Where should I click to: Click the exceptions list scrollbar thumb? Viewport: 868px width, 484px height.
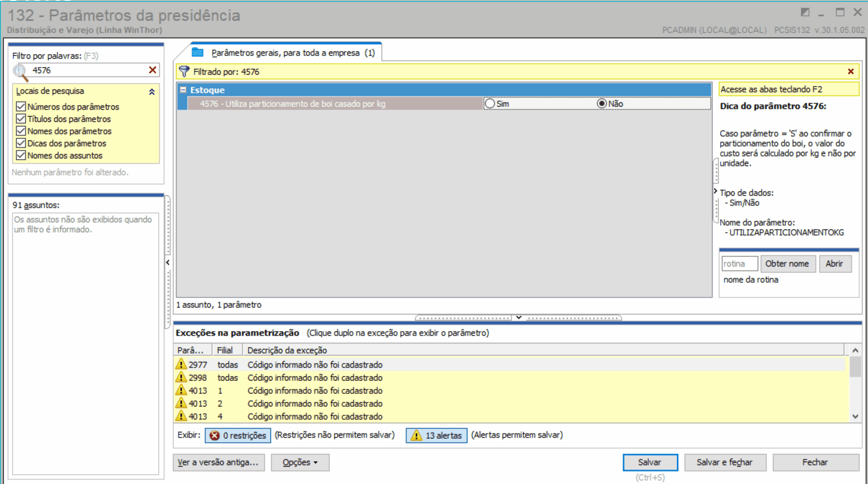pos(855,367)
